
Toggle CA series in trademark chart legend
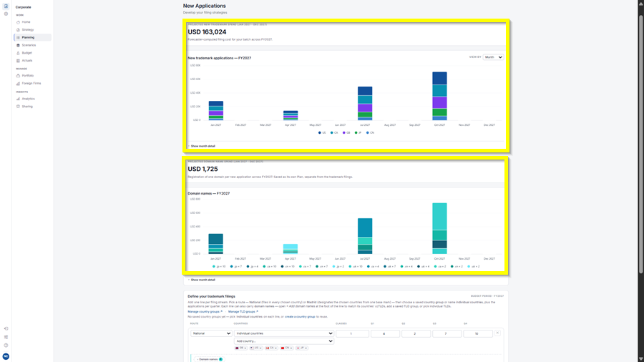[x=334, y=132]
